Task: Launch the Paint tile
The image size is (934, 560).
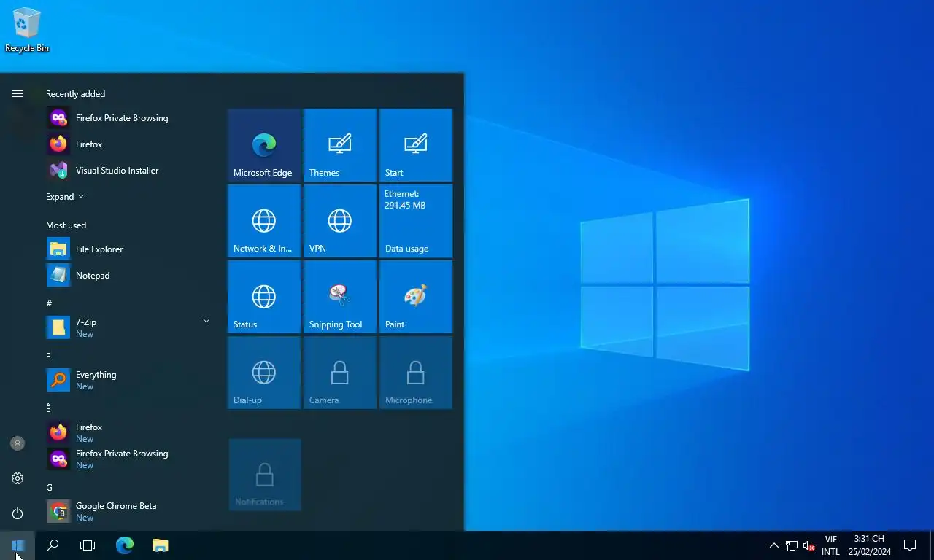Action: pyautogui.click(x=416, y=297)
